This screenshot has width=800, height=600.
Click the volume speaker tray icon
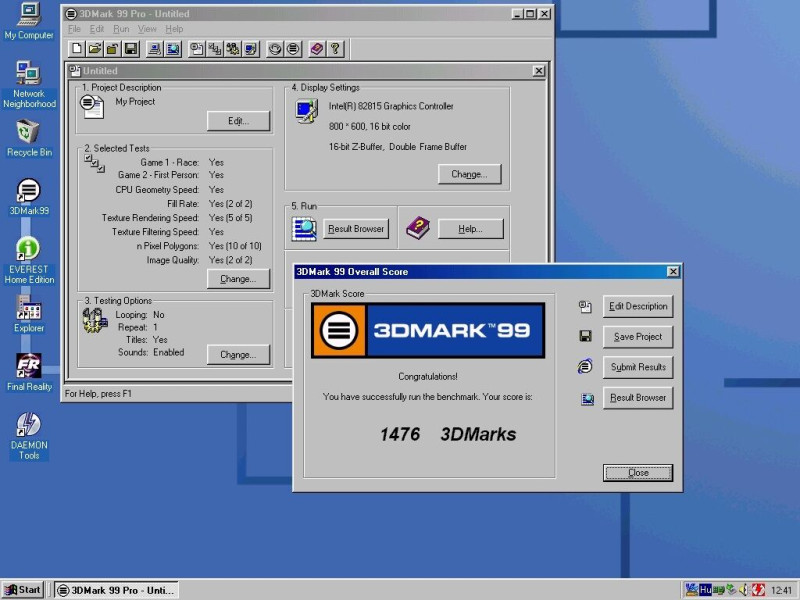(x=744, y=590)
